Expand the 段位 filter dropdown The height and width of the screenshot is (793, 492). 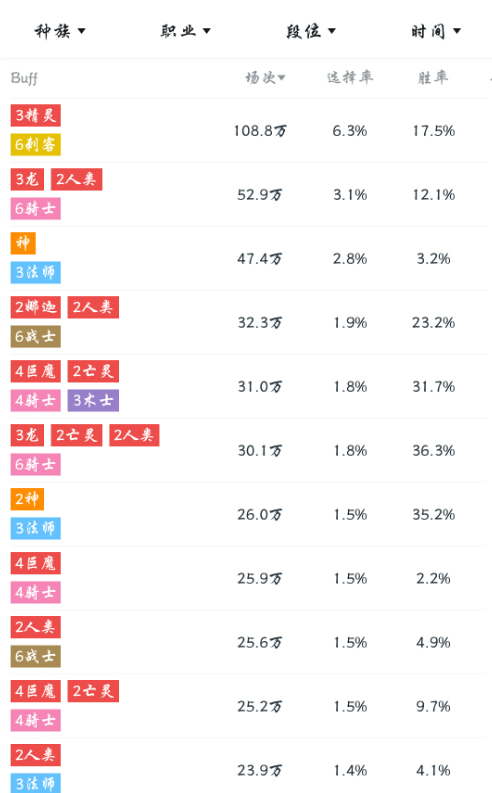(310, 31)
